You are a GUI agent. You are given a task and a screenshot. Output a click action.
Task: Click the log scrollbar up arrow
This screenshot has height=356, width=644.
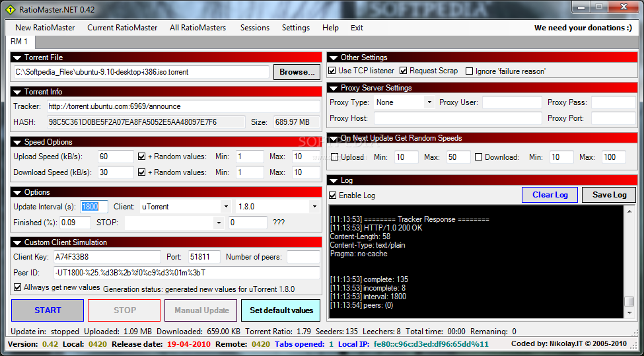[629, 211]
